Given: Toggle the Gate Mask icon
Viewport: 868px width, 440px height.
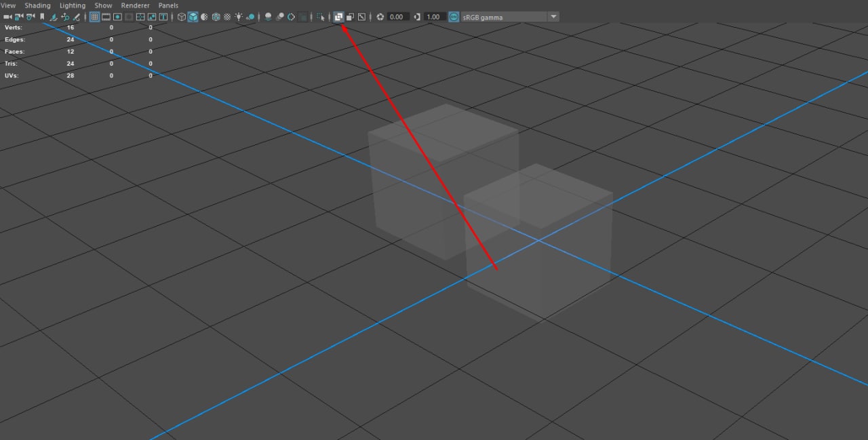Looking at the screenshot, I should pyautogui.click(x=129, y=17).
